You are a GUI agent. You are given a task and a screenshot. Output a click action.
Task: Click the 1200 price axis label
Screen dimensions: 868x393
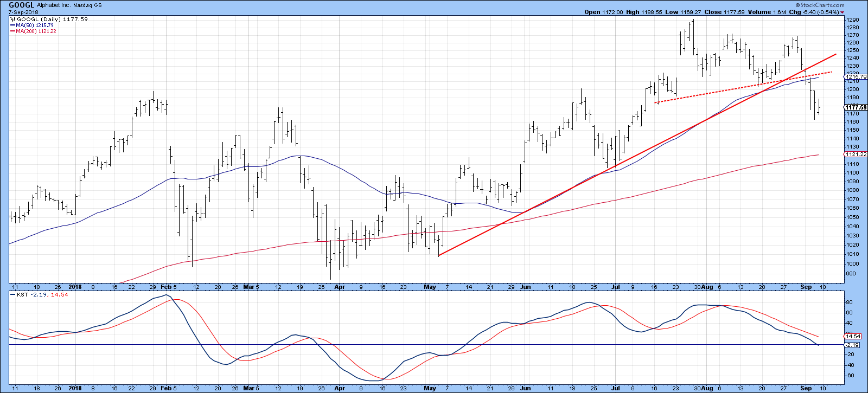coord(853,89)
